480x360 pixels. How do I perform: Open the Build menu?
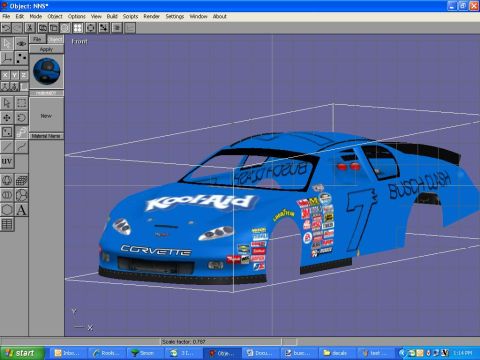pos(112,16)
